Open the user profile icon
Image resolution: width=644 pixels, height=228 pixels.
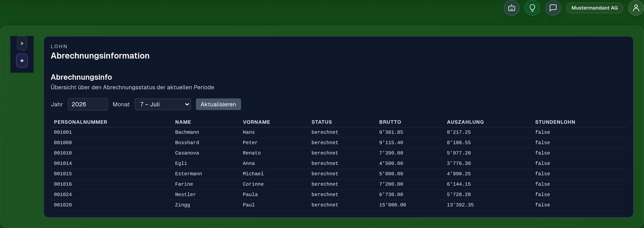tap(636, 8)
